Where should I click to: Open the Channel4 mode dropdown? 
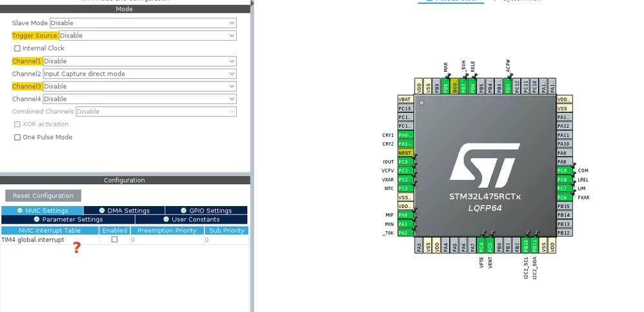[139, 99]
